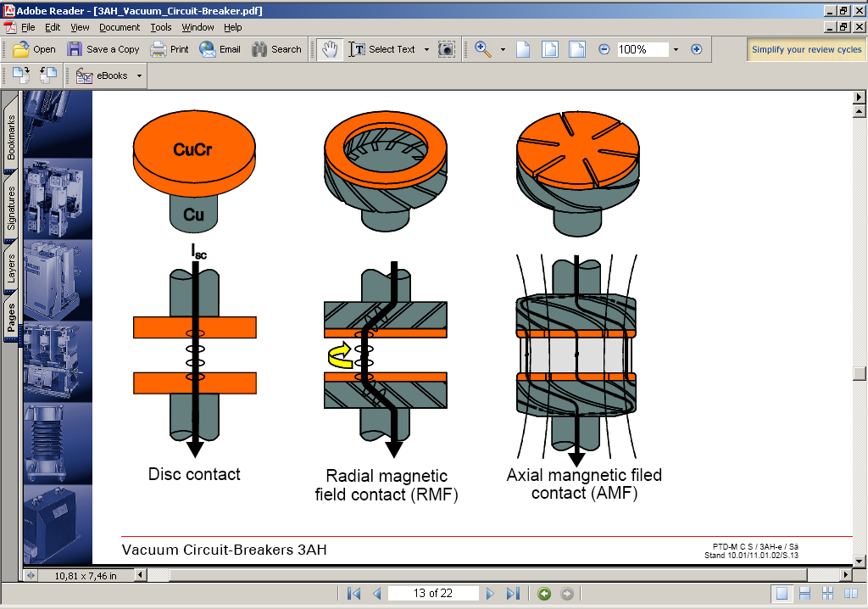Click the Actual Size page icon

pyautogui.click(x=523, y=49)
